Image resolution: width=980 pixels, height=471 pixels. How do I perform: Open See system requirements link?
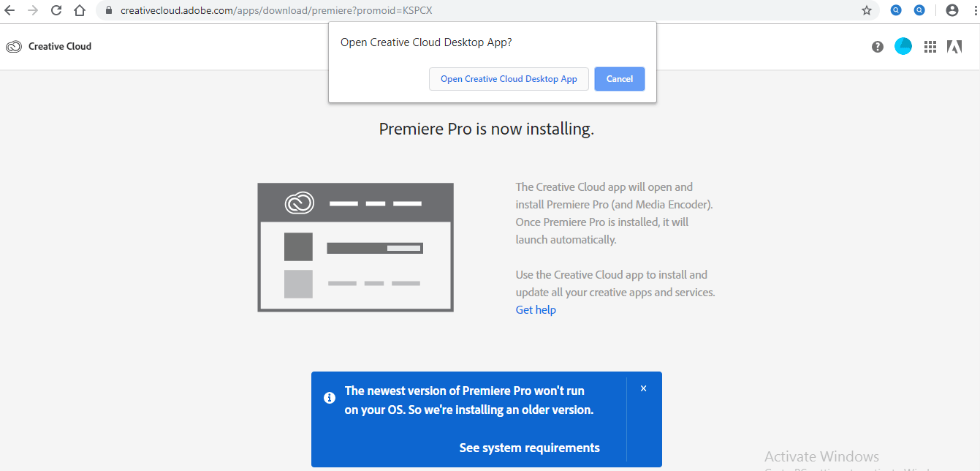(x=529, y=448)
